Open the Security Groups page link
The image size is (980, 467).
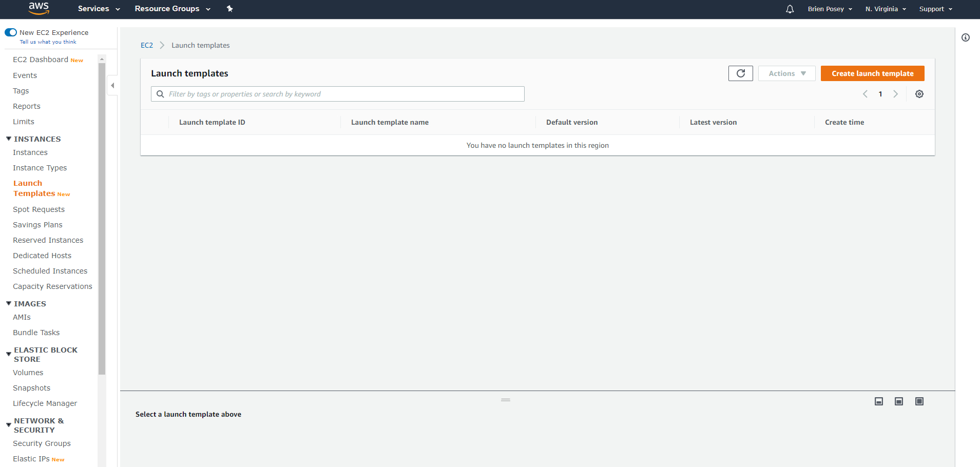(42, 443)
